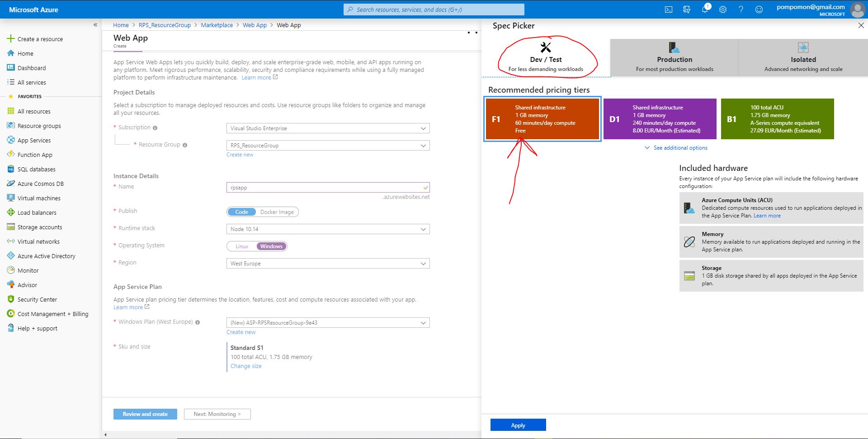The height and width of the screenshot is (439, 868).
Task: Open All resources grid icon
Action: [11, 111]
